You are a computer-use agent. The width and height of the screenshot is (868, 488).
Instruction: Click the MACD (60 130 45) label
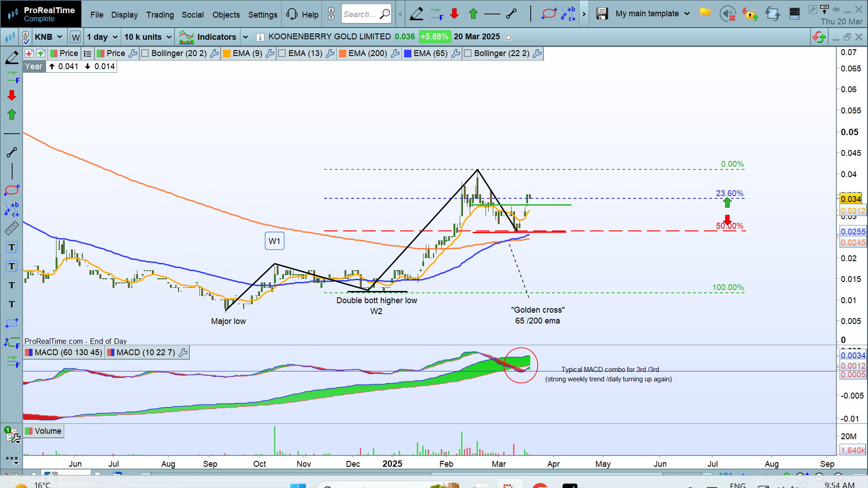pyautogui.click(x=68, y=352)
